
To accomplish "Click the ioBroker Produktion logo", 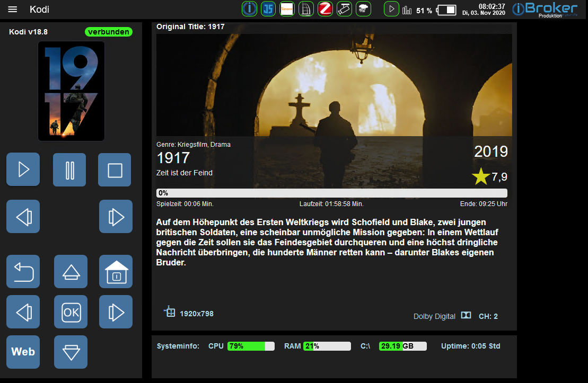I will click(545, 10).
